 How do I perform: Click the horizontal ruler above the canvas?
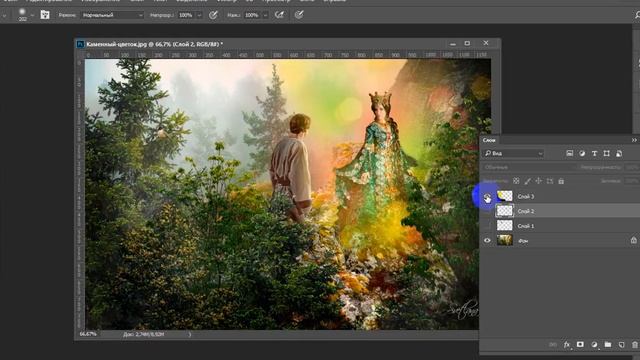pyautogui.click(x=288, y=55)
